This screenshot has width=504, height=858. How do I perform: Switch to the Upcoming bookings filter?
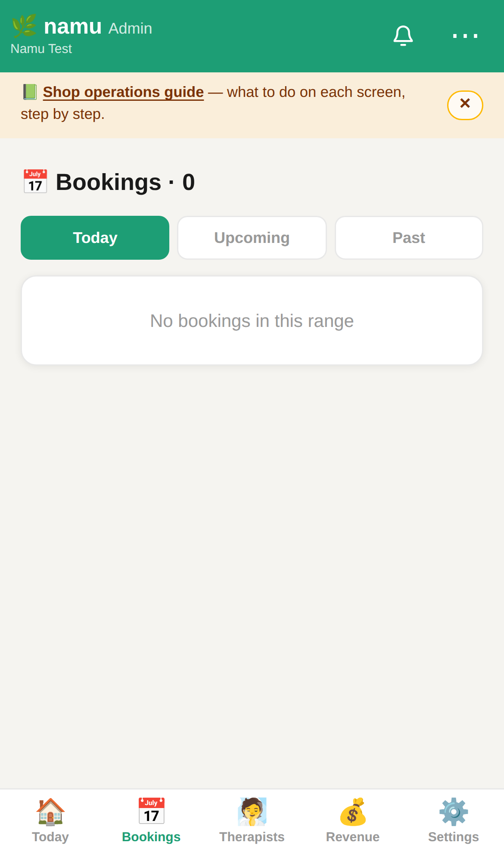coord(252,238)
